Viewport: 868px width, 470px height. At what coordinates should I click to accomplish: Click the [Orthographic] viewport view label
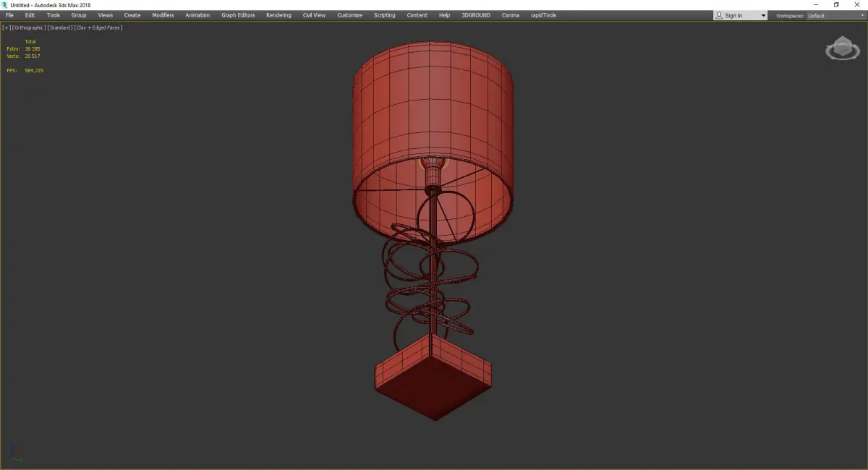tap(28, 27)
